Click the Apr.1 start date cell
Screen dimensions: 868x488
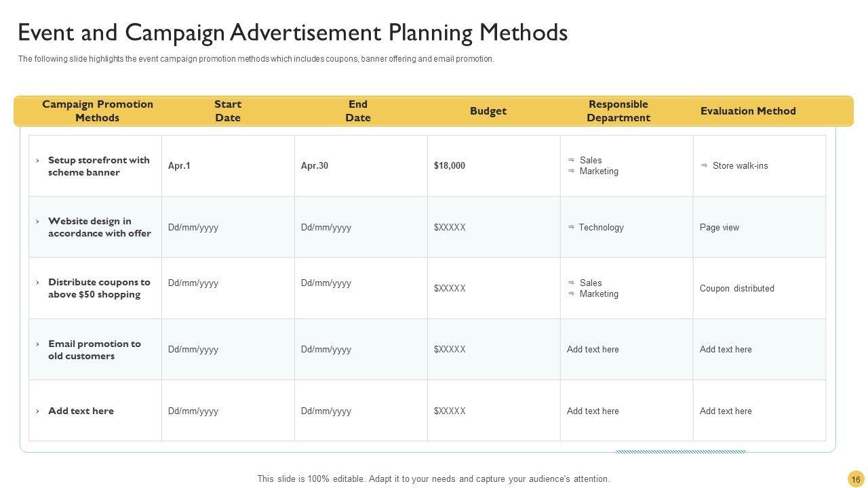(179, 165)
